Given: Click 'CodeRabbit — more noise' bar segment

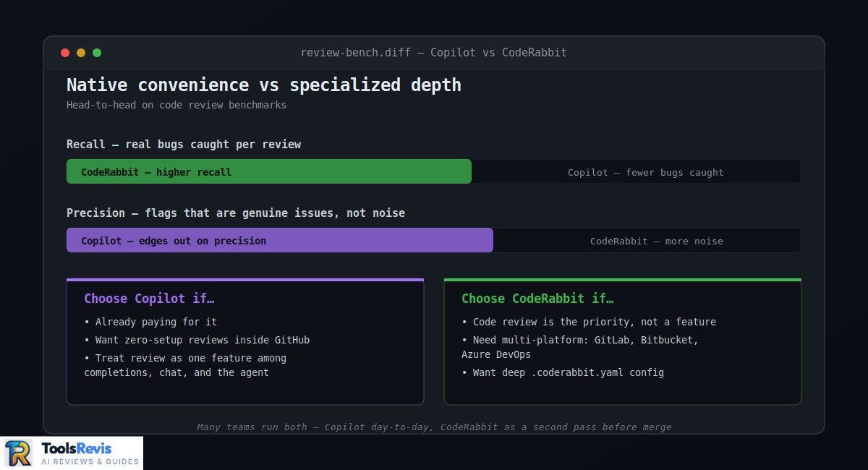Looking at the screenshot, I should pyautogui.click(x=647, y=240).
